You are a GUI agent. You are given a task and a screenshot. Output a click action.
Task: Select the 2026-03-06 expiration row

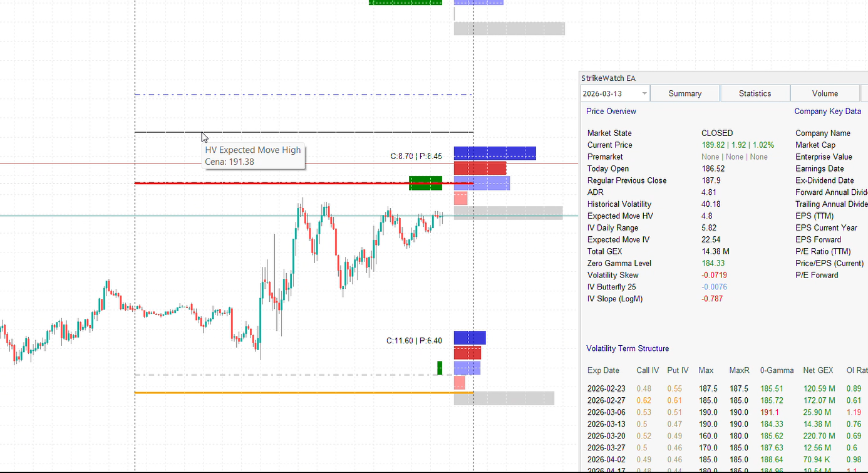click(x=606, y=412)
